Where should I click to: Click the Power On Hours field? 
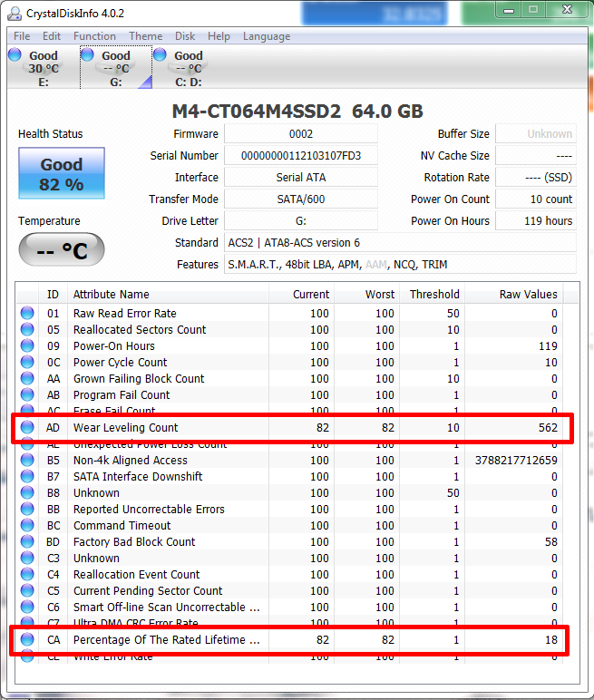click(536, 221)
